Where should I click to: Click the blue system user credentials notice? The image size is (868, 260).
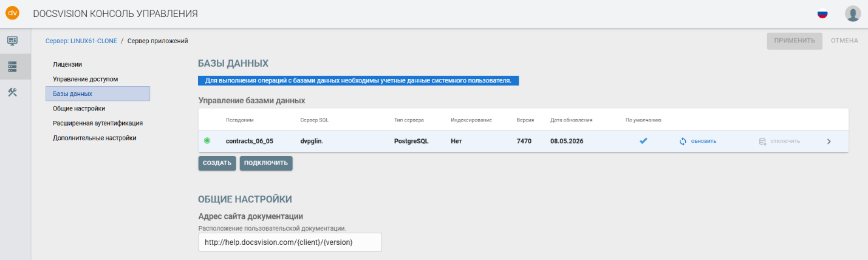coord(358,80)
